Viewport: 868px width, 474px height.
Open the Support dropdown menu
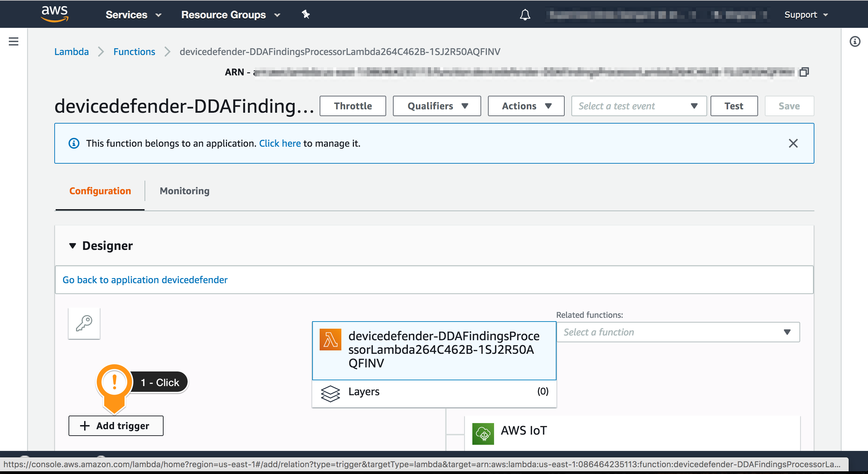tap(806, 15)
